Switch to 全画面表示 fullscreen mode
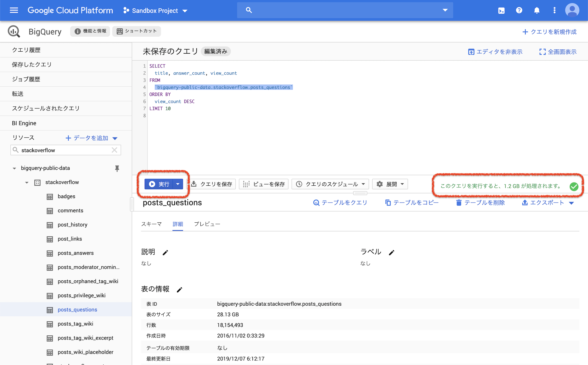The width and height of the screenshot is (588, 365). click(x=558, y=52)
